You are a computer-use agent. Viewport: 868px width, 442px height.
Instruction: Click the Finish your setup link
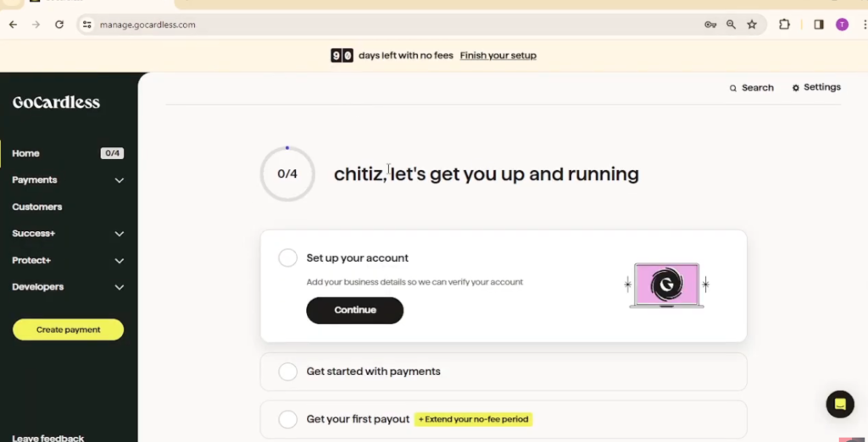pyautogui.click(x=498, y=55)
